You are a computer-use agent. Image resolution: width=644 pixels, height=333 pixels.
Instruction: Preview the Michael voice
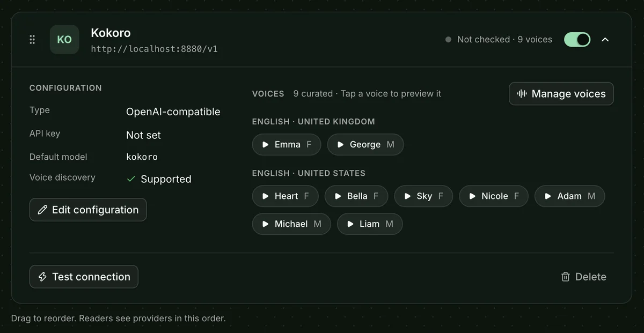coord(291,224)
